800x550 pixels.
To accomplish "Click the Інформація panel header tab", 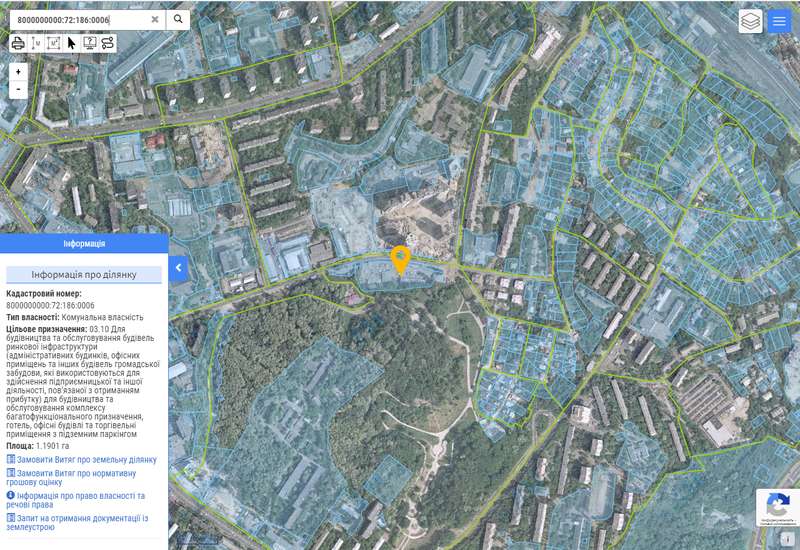I will click(x=84, y=243).
